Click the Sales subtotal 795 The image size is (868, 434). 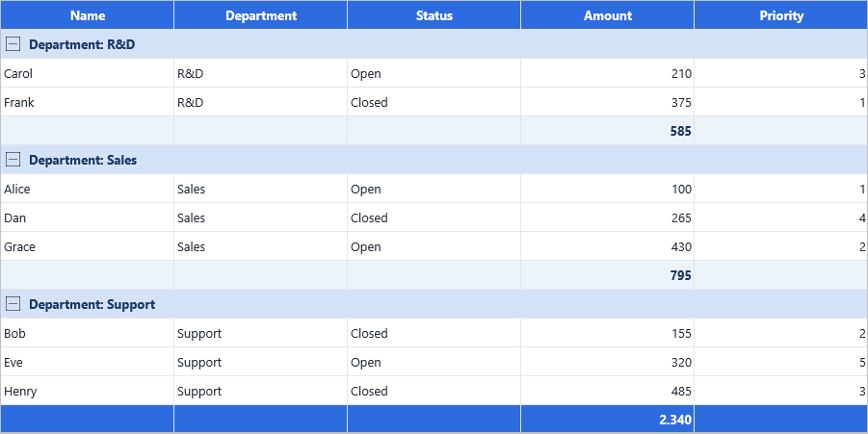(x=607, y=275)
